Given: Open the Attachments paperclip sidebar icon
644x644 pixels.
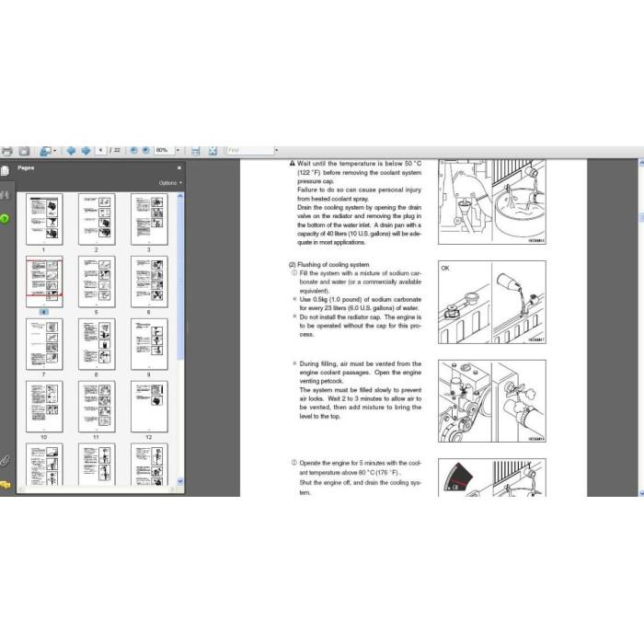Looking at the screenshot, I should 5,461.
